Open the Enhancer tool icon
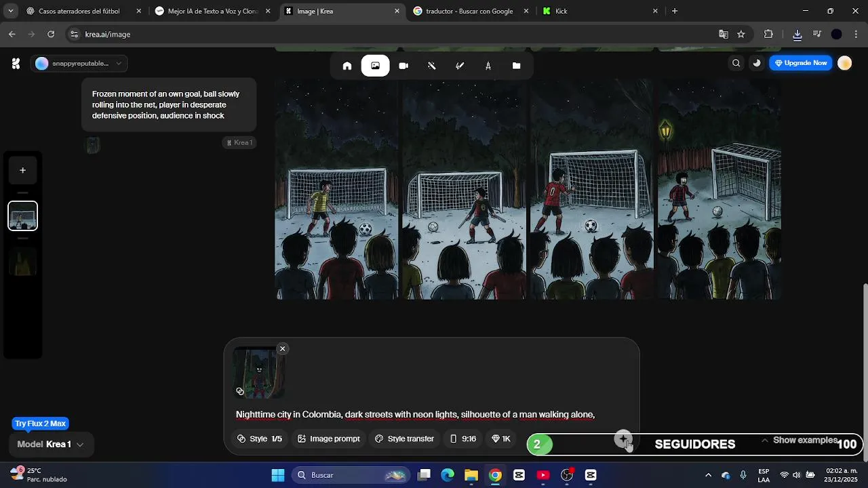 point(431,66)
